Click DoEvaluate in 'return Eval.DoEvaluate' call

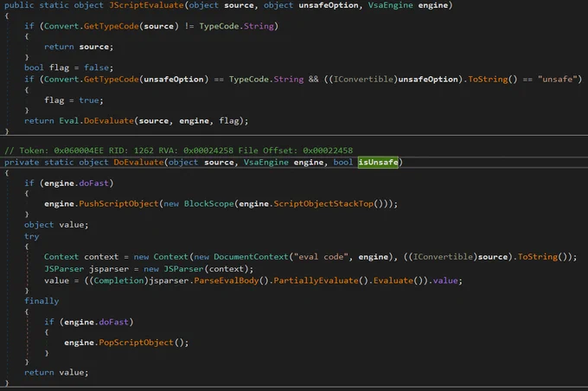click(x=109, y=121)
